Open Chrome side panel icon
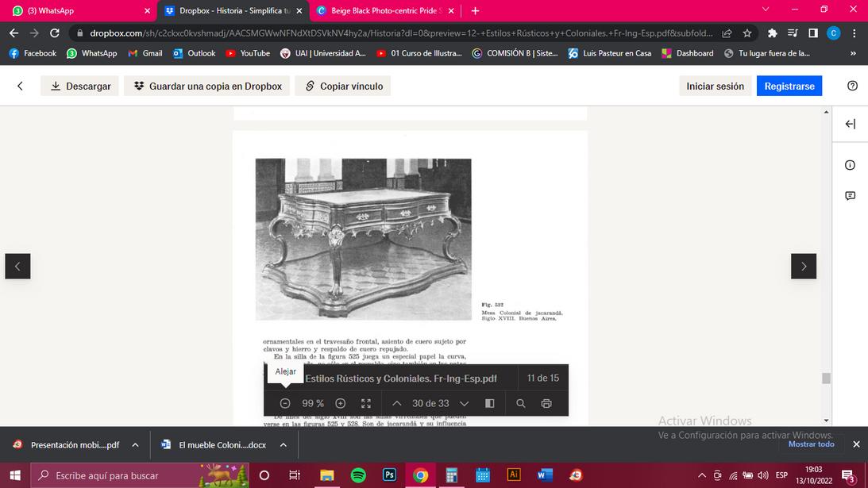 click(x=813, y=33)
